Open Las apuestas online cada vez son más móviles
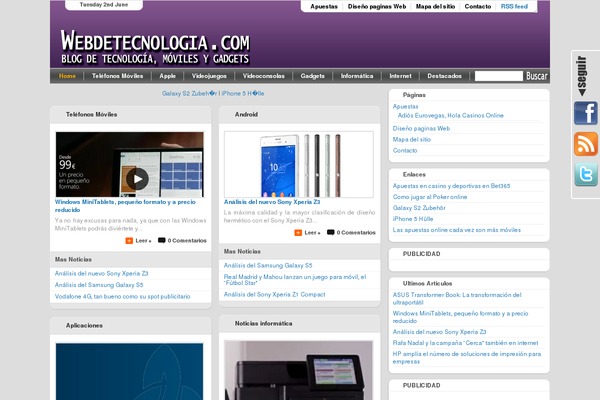 tap(457, 230)
